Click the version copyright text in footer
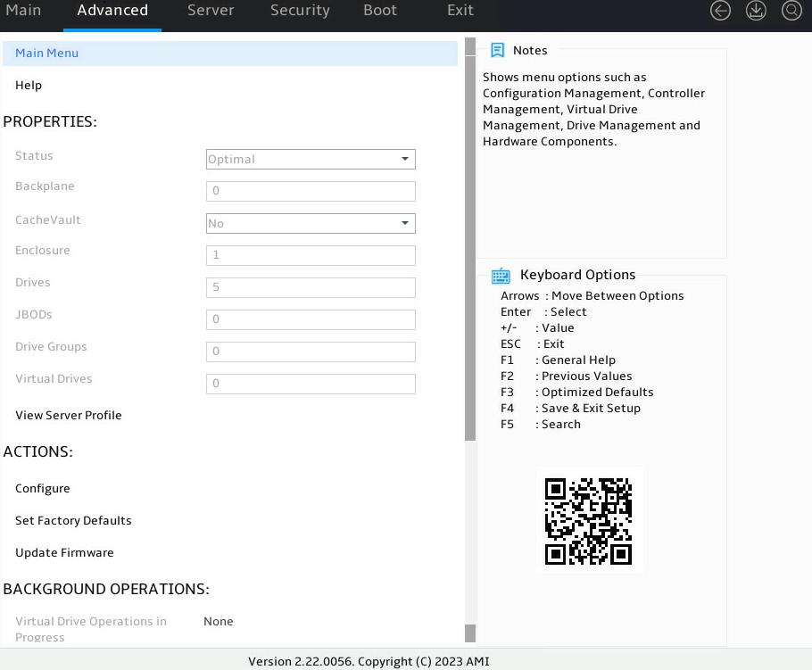Viewport: 812px width, 670px height. point(369,662)
